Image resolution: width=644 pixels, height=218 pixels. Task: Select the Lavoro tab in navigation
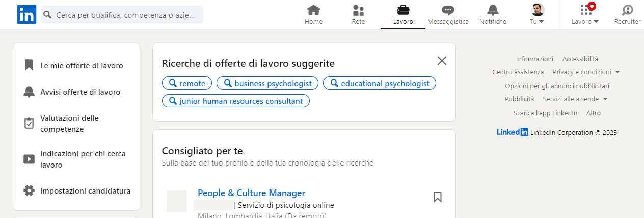[403, 15]
